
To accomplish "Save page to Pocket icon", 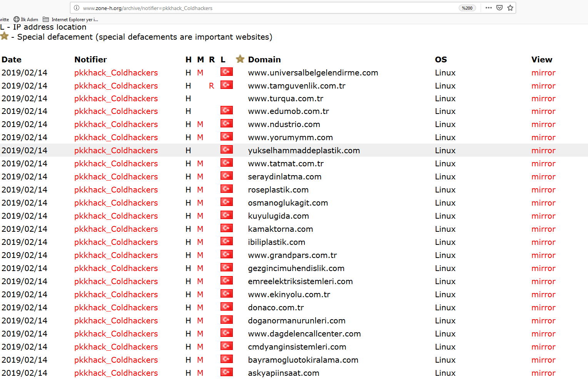I will point(499,8).
